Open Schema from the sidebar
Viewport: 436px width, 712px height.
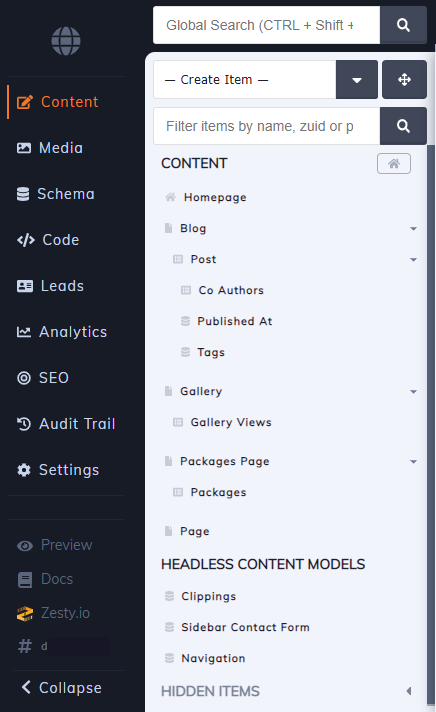coord(56,194)
